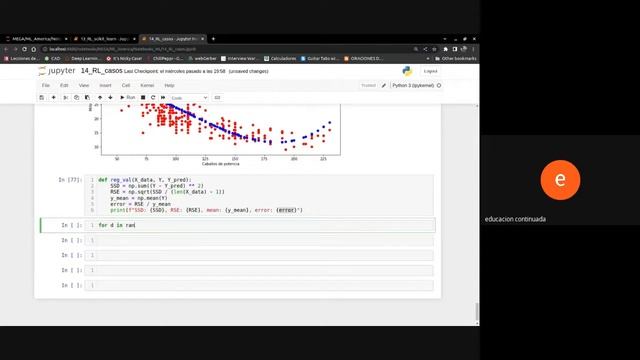Open Other bookmarks folder
640x360 pixels.
(456, 58)
